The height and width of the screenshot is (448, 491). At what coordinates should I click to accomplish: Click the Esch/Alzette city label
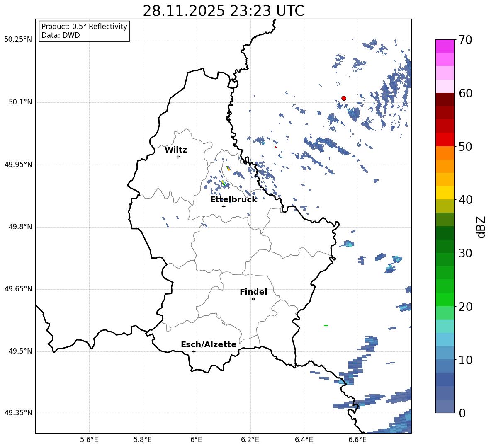point(209,344)
